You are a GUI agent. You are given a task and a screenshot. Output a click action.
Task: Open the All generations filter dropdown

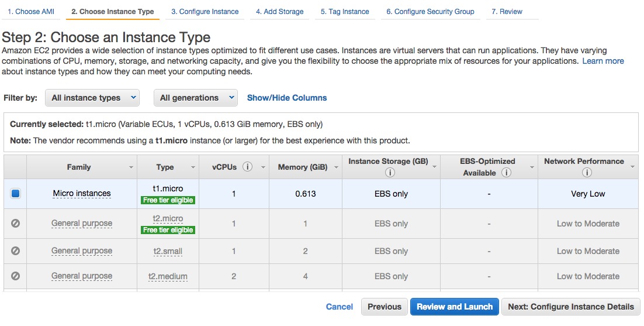[196, 98]
